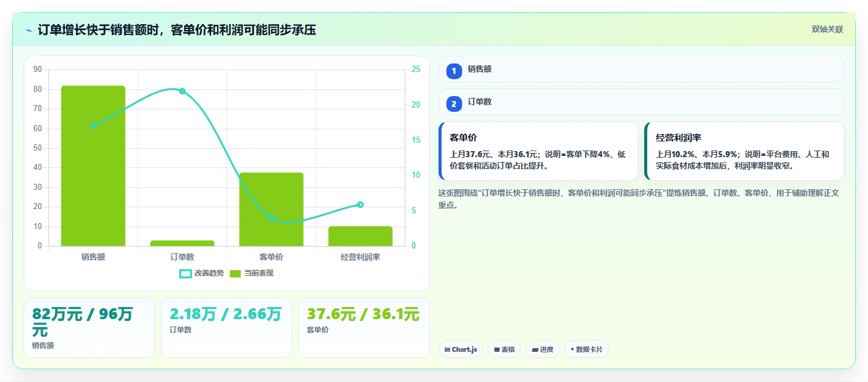
Task: Click the summary paragraph starting 这张图围绕
Action: tap(639, 199)
